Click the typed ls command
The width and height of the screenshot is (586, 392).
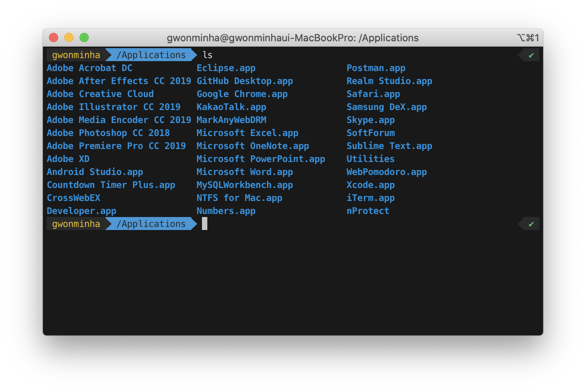[x=208, y=55]
